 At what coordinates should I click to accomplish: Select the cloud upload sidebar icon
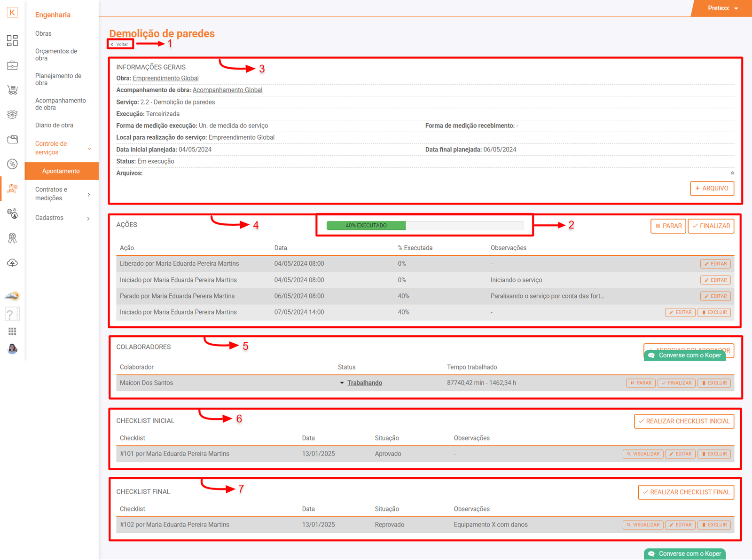point(12,263)
